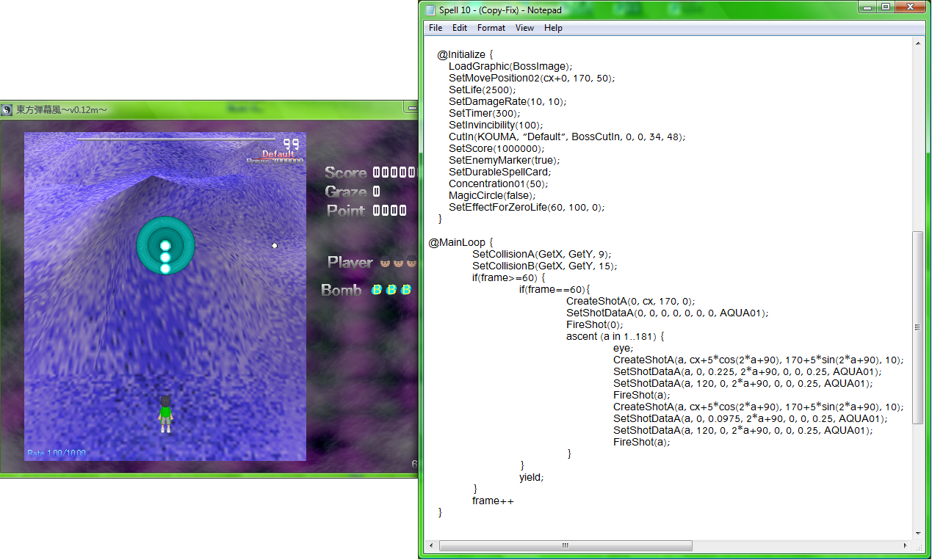Click the 'Default' spell name in game
This screenshot has height=560, width=932.
pos(278,154)
